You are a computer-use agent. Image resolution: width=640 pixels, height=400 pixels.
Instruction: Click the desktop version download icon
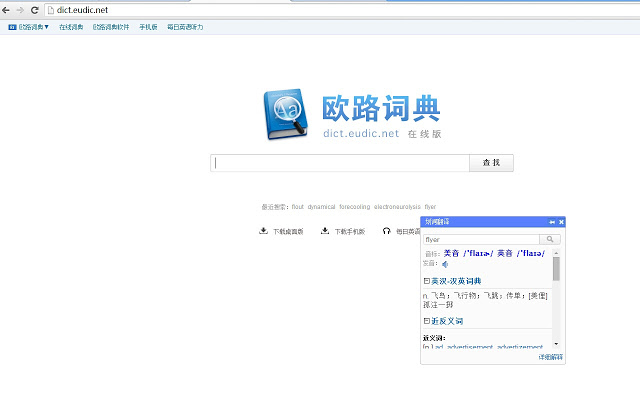click(x=264, y=231)
